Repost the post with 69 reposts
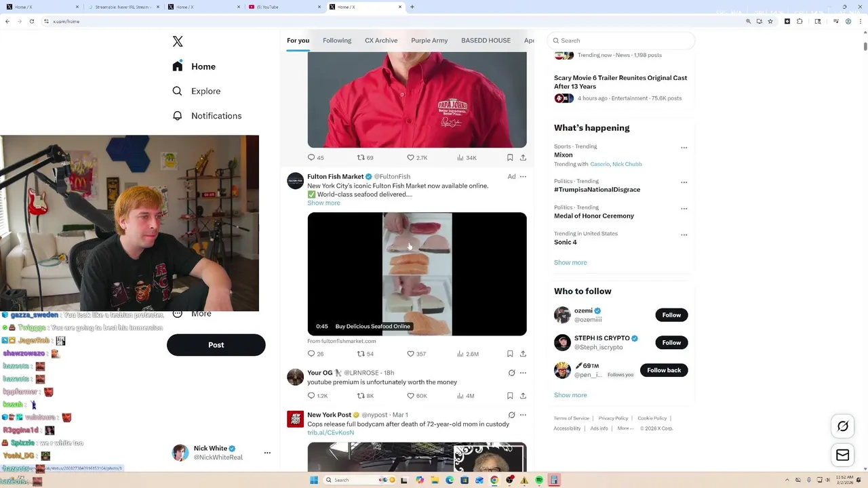 point(366,157)
